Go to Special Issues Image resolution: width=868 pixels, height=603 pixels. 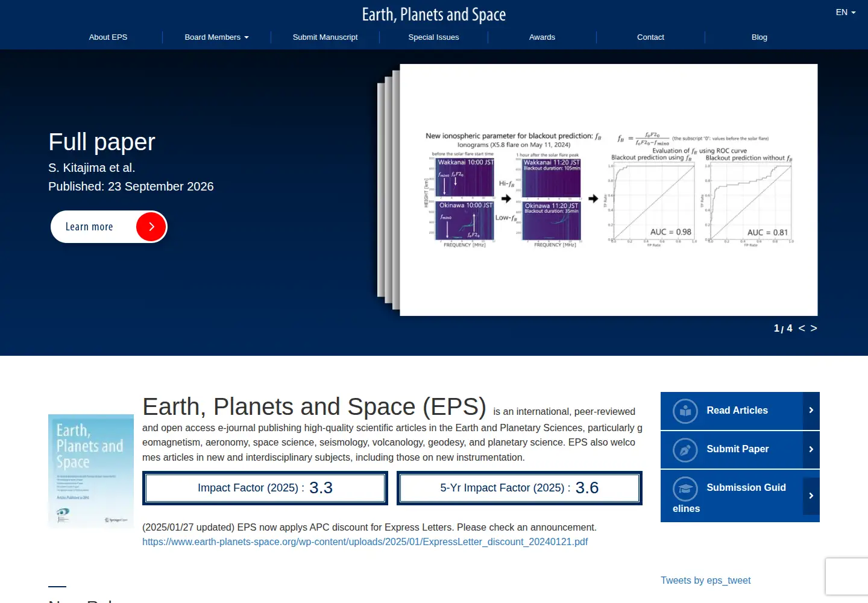433,37
